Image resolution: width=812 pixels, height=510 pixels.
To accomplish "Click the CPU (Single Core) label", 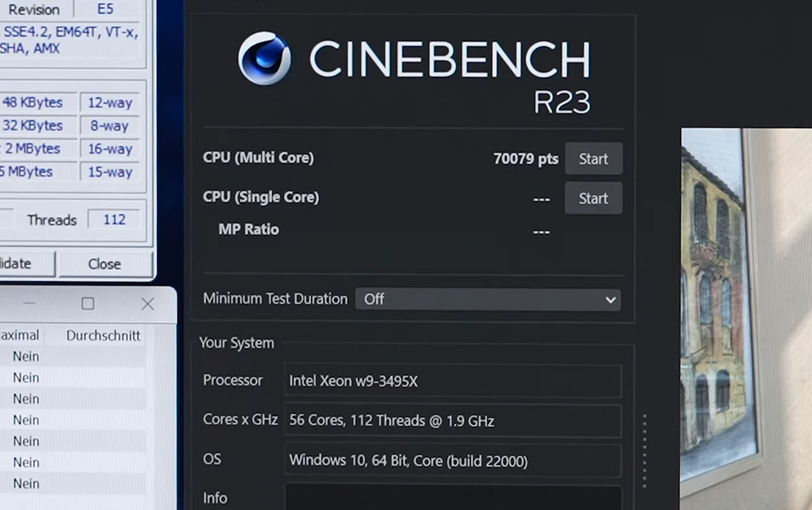I will (261, 197).
